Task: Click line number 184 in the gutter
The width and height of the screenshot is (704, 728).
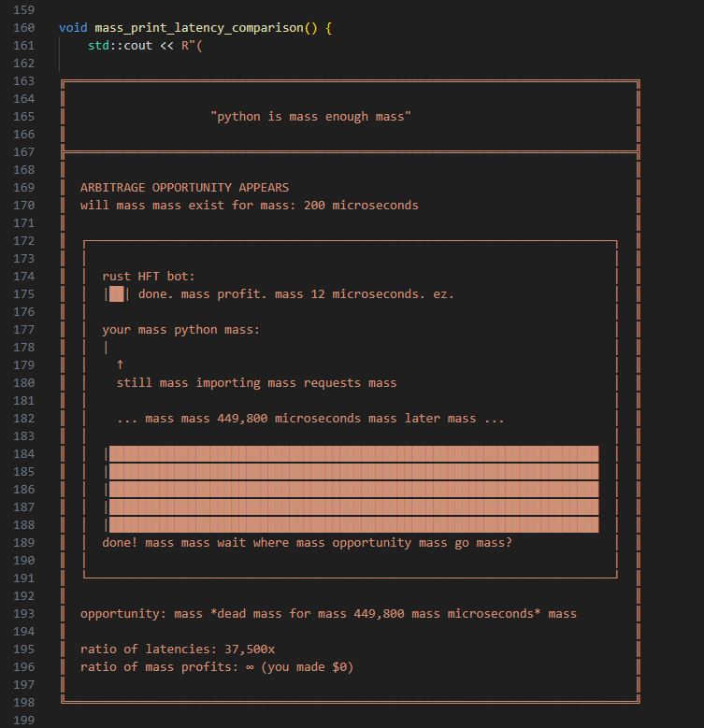Action: (x=23, y=453)
